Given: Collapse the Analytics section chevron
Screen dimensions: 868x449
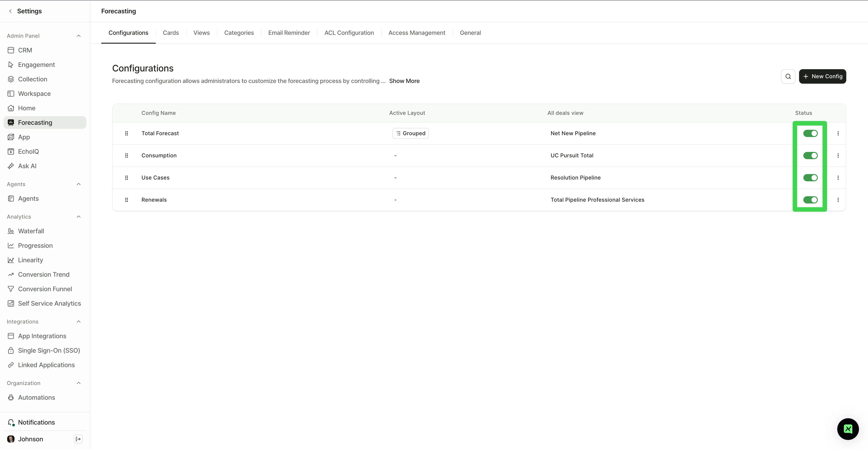Looking at the screenshot, I should [x=78, y=217].
